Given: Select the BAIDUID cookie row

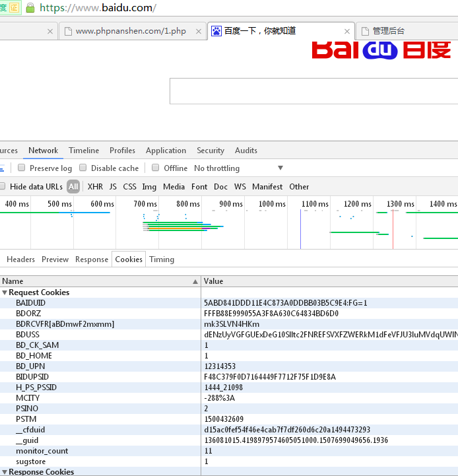Looking at the screenshot, I should coord(229,303).
